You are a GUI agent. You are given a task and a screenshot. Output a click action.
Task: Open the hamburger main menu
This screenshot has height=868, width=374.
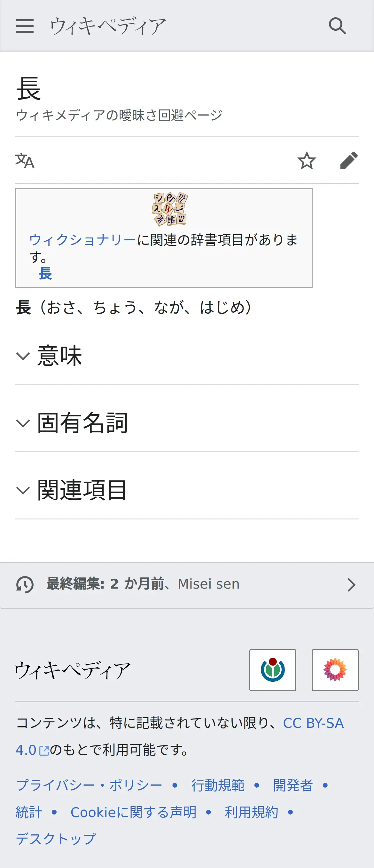click(x=25, y=26)
